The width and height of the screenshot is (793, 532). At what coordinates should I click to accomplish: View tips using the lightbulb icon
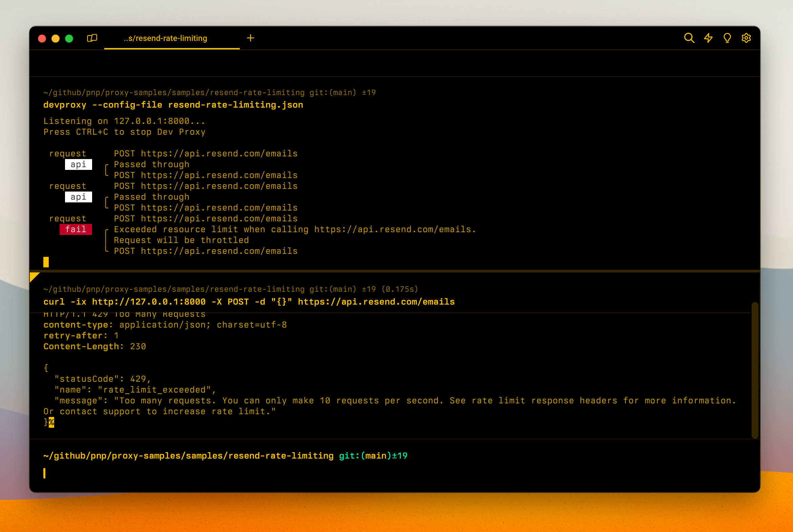(727, 38)
